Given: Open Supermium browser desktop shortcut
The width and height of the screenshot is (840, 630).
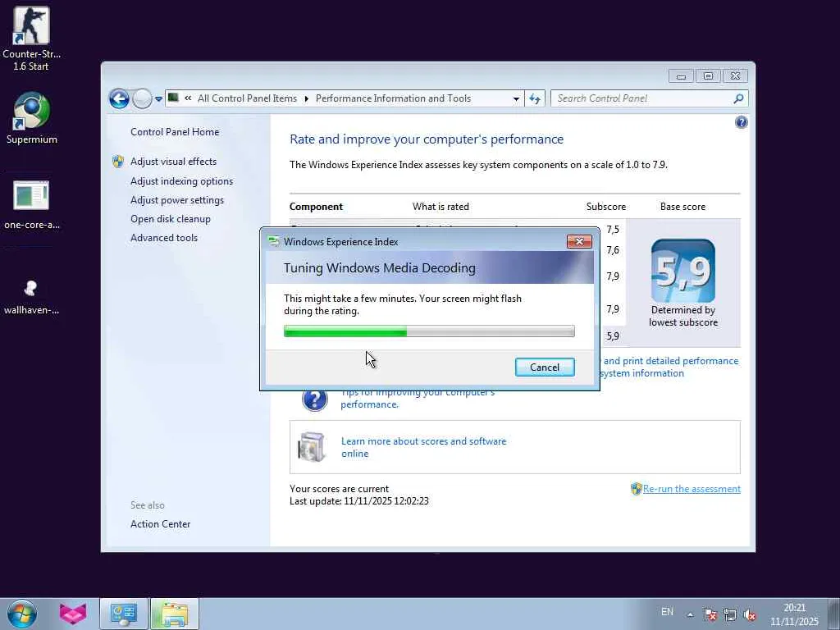Looking at the screenshot, I should tap(31, 118).
